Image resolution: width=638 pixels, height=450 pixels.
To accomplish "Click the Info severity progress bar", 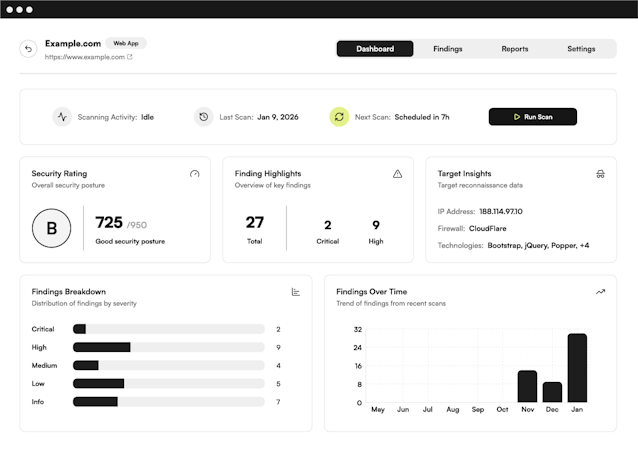I will click(x=168, y=402).
